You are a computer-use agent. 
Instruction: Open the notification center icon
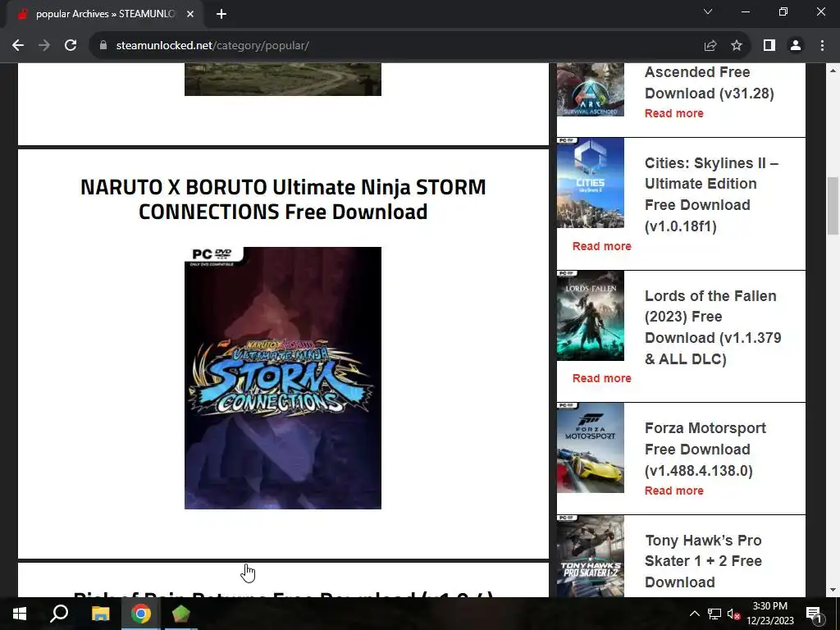coord(814,614)
